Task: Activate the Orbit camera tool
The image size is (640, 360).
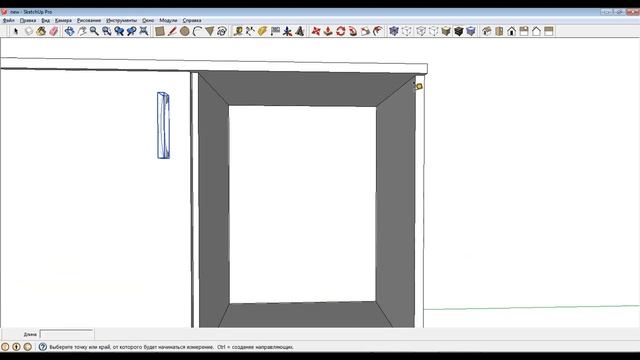Action: point(69,31)
